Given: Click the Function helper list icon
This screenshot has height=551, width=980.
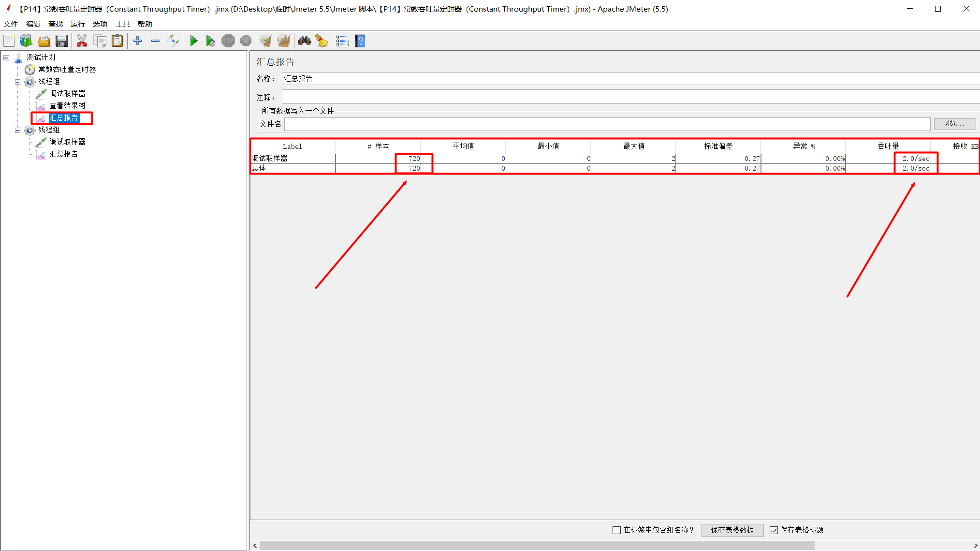Looking at the screenshot, I should pyautogui.click(x=342, y=41).
